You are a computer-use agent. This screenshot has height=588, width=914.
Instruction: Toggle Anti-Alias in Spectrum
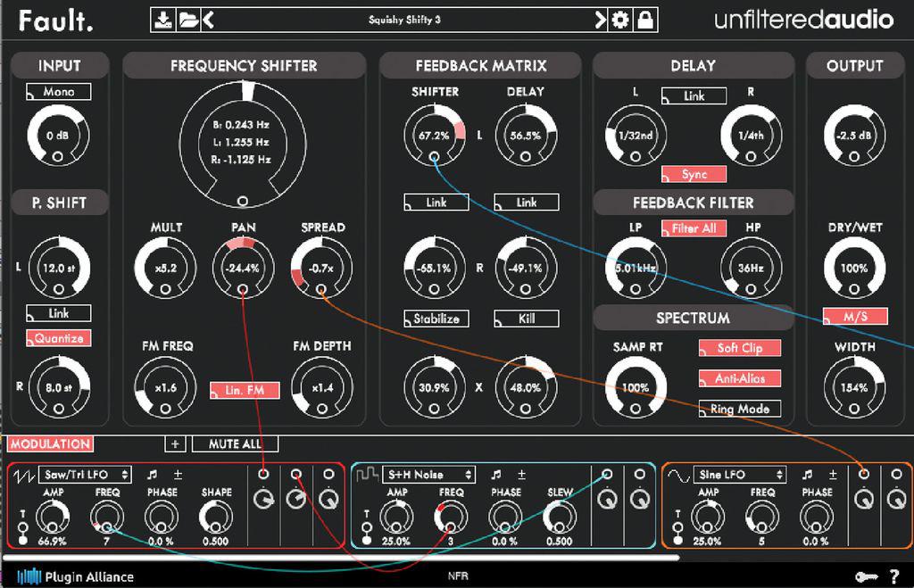(x=740, y=379)
